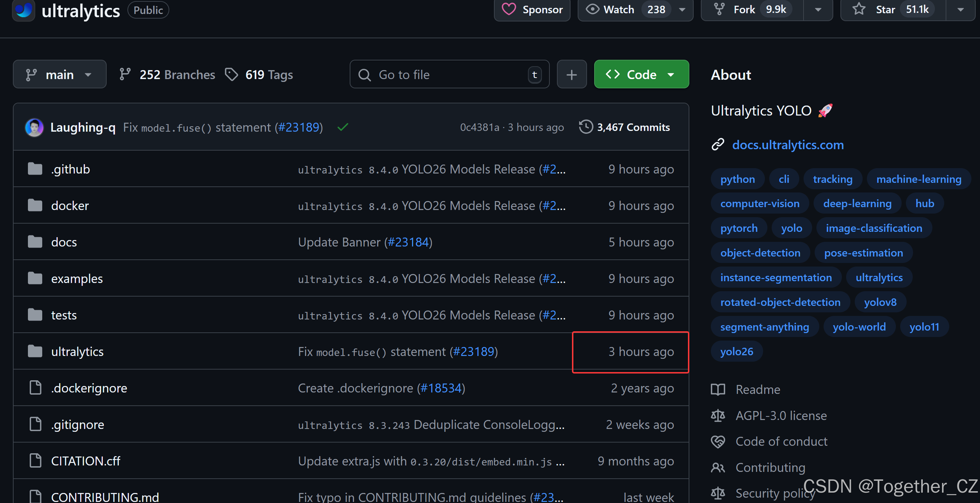View the 619 Tags page
The height and width of the screenshot is (503, 980).
pyautogui.click(x=268, y=74)
